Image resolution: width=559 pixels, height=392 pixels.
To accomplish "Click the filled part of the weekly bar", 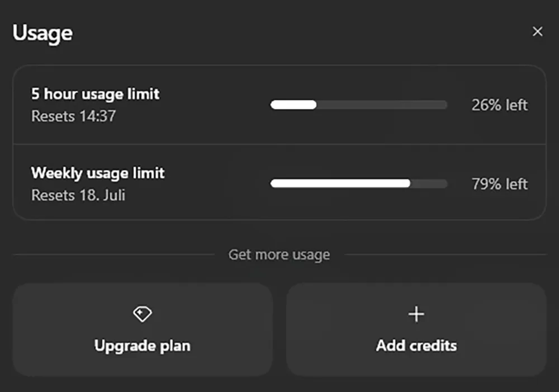I will coord(340,183).
